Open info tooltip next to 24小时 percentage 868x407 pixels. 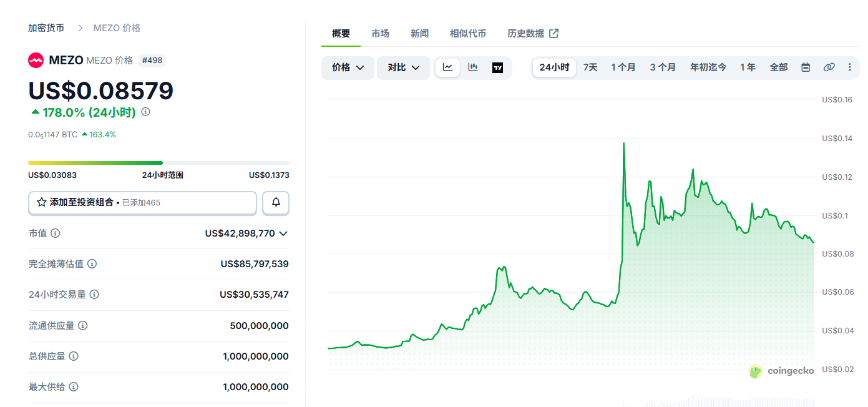(145, 112)
